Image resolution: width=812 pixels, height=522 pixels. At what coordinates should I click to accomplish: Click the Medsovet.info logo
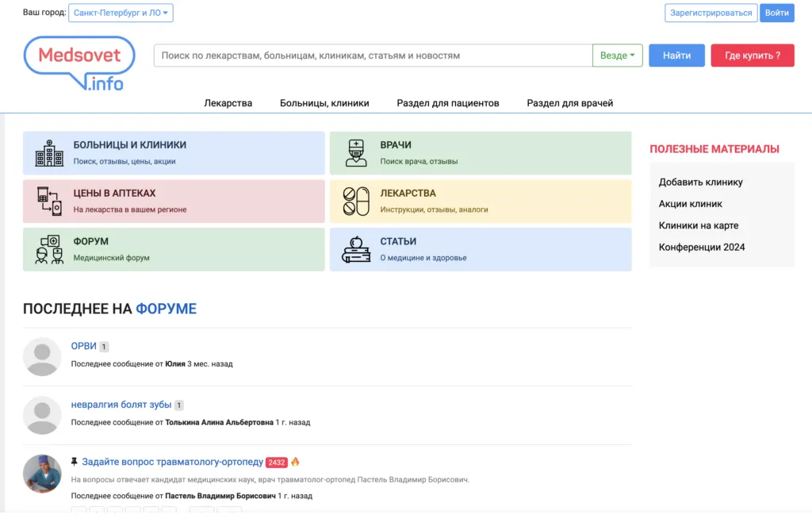79,63
